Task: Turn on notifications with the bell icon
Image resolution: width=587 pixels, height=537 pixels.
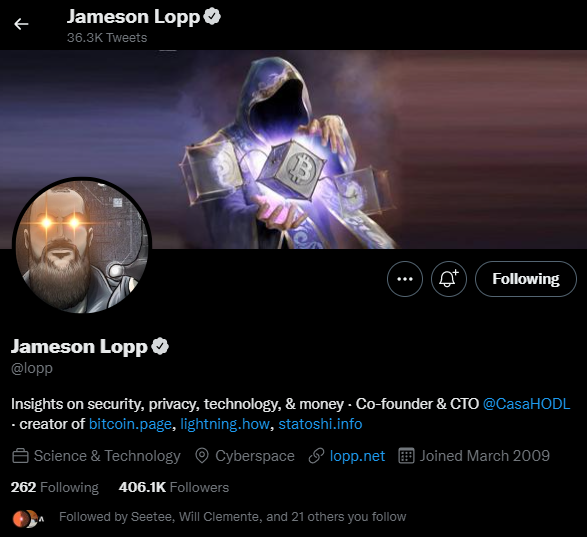Action: [x=448, y=279]
